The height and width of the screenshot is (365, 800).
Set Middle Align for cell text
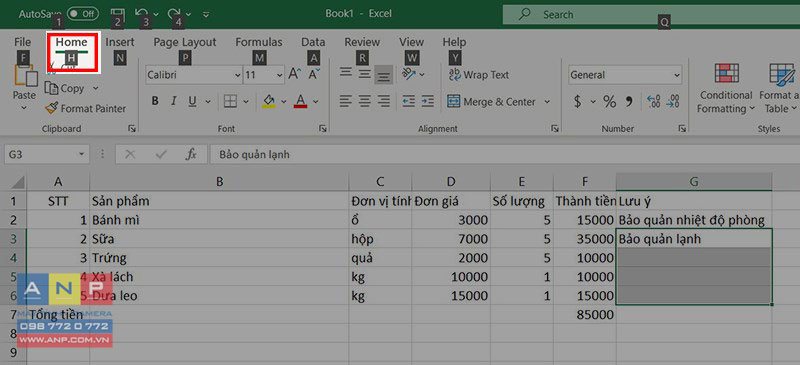pyautogui.click(x=364, y=74)
